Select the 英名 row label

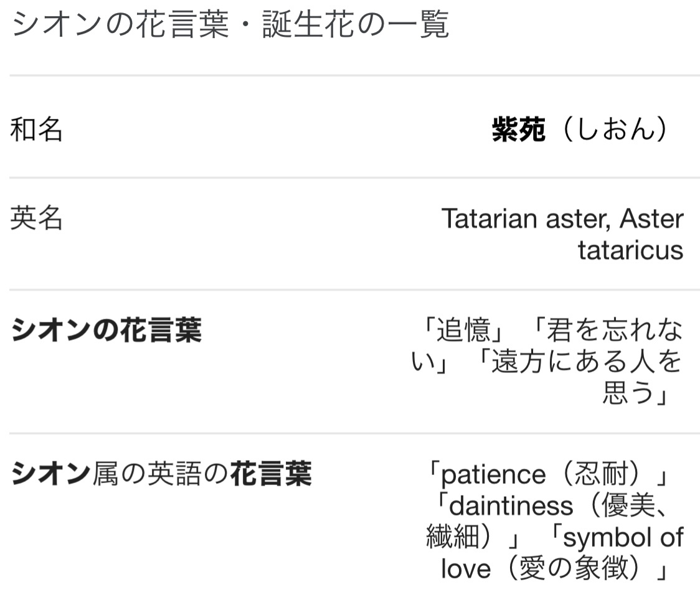pos(36,219)
